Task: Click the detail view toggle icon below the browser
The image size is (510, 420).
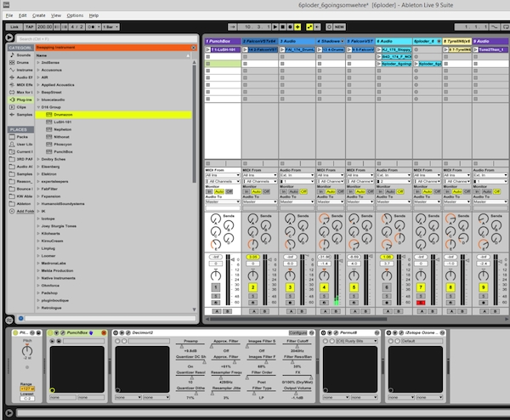Action: point(9,321)
